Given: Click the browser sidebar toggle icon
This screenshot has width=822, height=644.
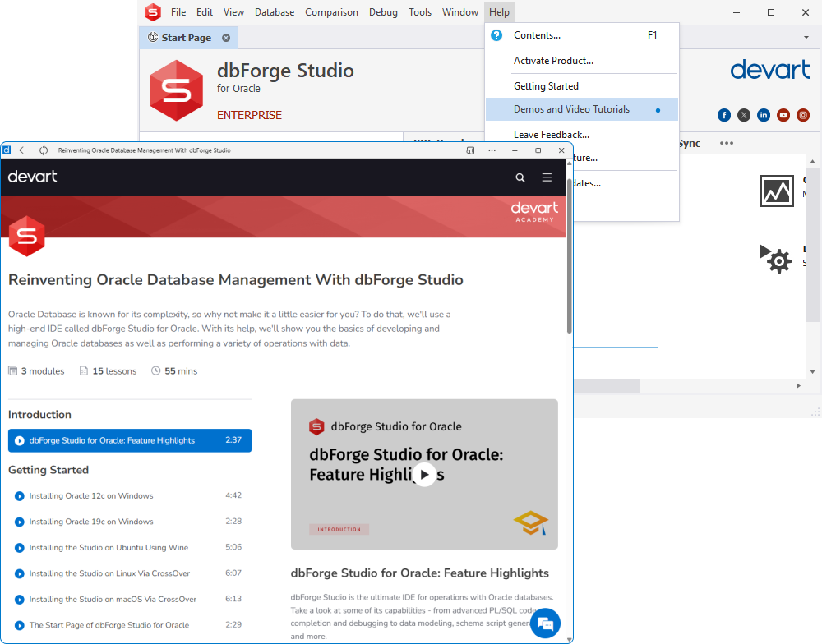Looking at the screenshot, I should click(x=470, y=150).
